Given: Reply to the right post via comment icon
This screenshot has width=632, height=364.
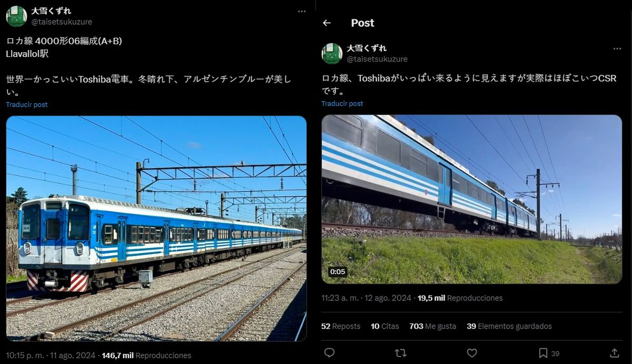Looking at the screenshot, I should pyautogui.click(x=329, y=352).
